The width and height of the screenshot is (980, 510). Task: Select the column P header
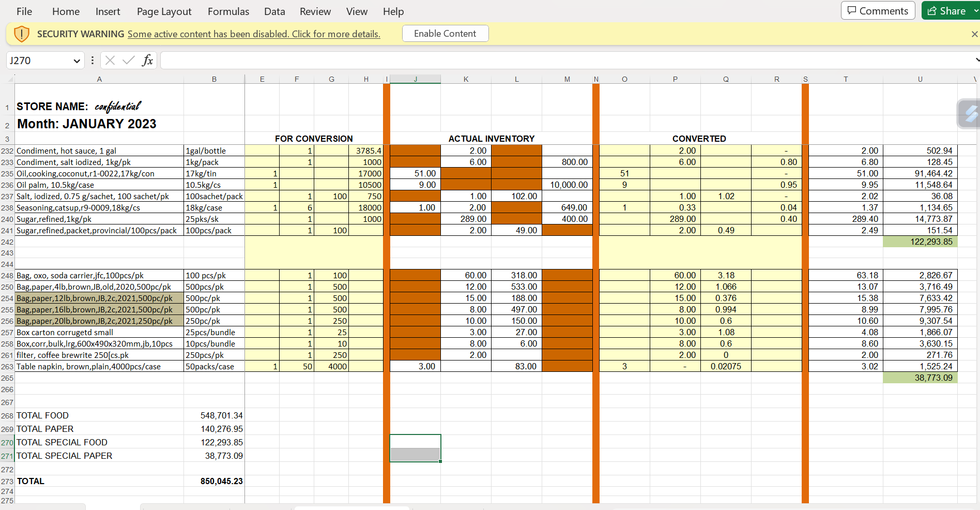[675, 79]
